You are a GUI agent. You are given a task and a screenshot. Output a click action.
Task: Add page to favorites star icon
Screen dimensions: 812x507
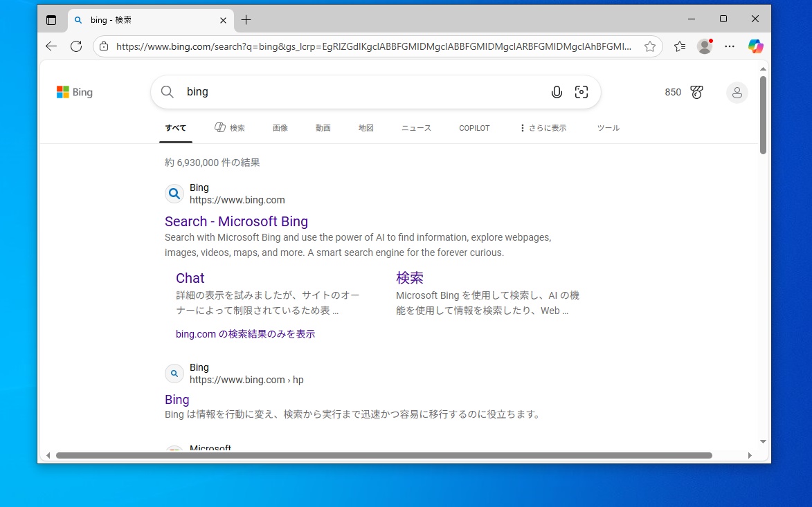(x=650, y=46)
